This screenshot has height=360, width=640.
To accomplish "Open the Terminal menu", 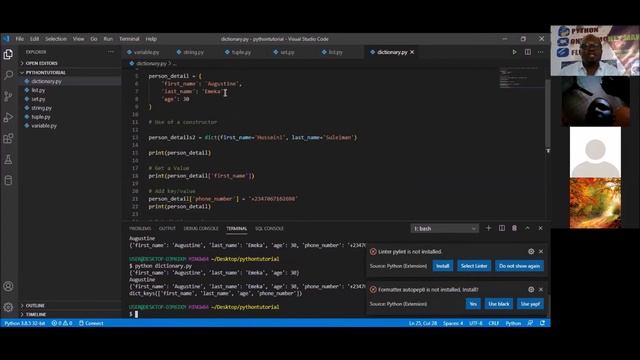I will pyautogui.click(x=129, y=39).
